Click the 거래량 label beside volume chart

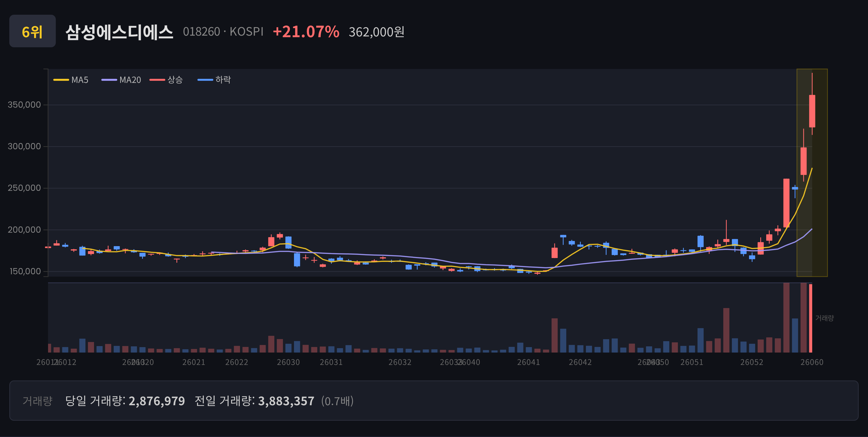[x=825, y=318]
